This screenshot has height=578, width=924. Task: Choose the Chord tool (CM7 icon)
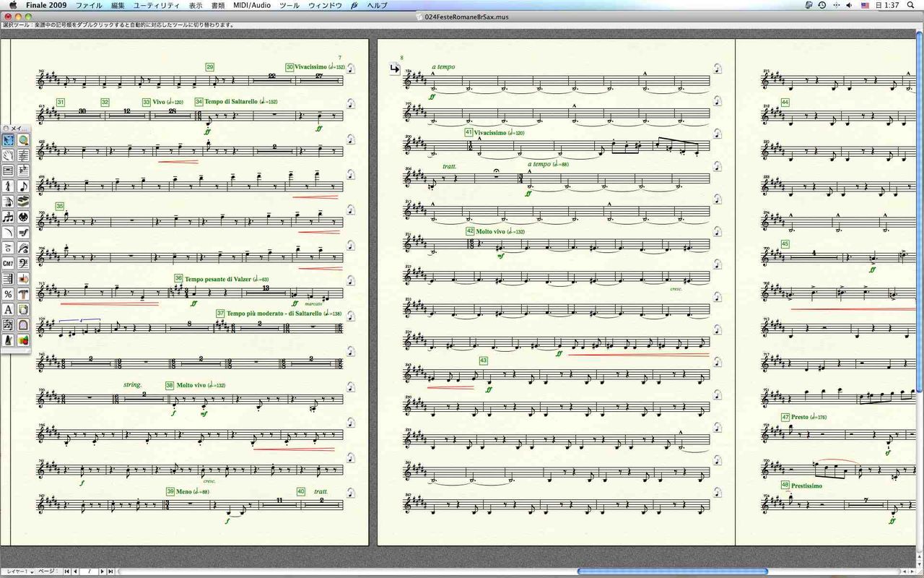point(9,264)
